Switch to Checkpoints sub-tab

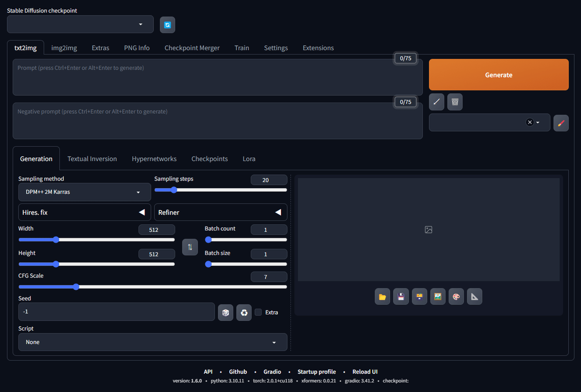click(x=210, y=159)
